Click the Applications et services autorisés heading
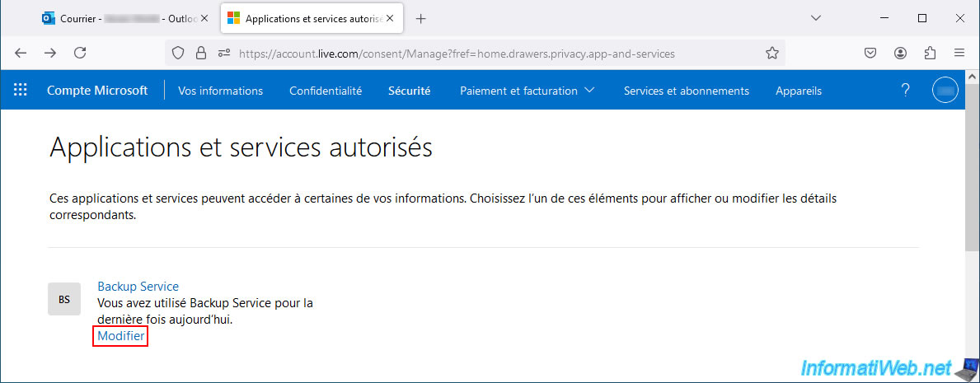 click(241, 148)
